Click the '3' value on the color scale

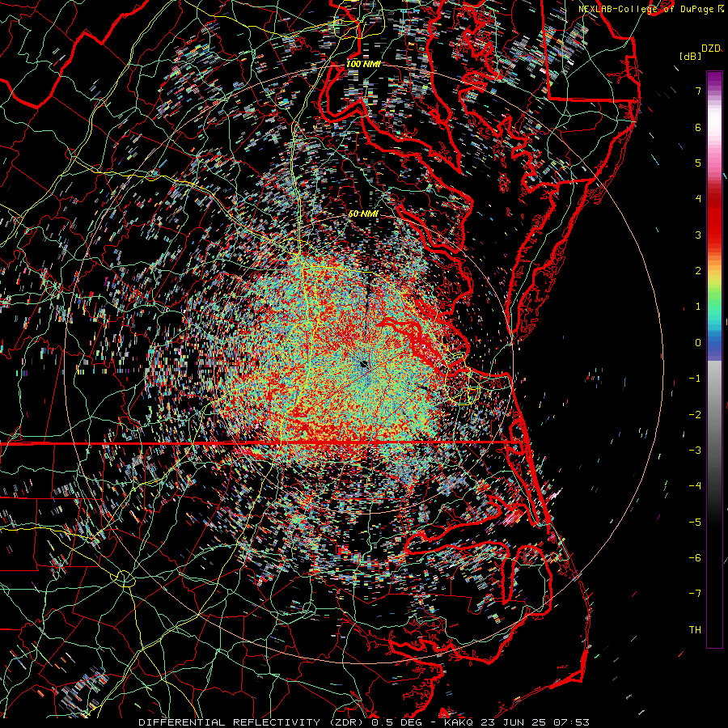point(698,235)
